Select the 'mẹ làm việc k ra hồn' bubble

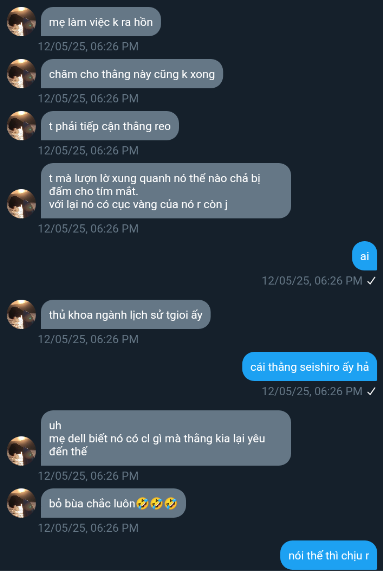click(x=101, y=21)
